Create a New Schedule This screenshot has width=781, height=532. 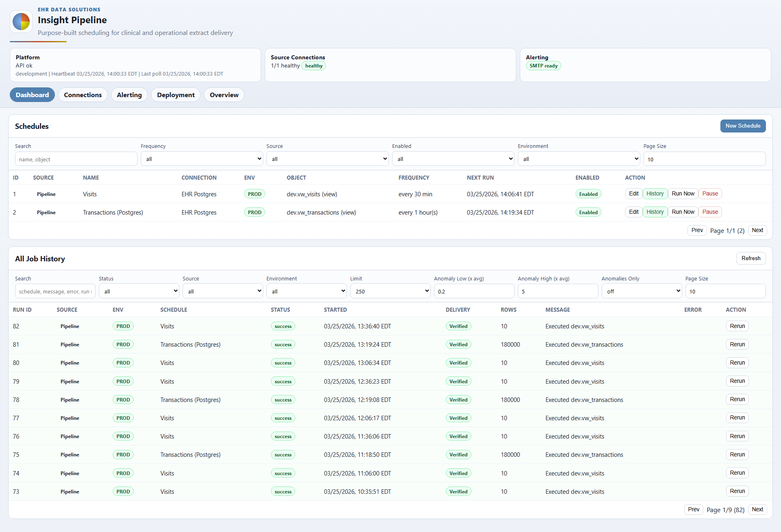(743, 126)
